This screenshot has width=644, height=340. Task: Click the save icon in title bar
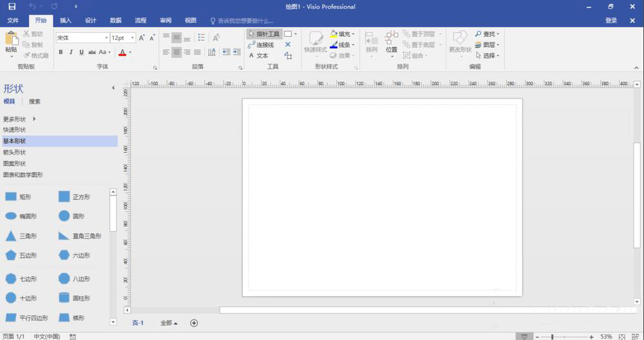tap(12, 6)
